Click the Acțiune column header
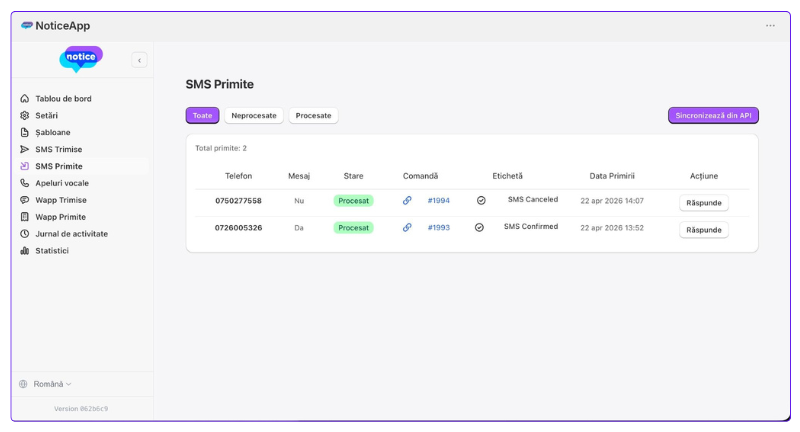Screen dimensions: 800x432 704,176
